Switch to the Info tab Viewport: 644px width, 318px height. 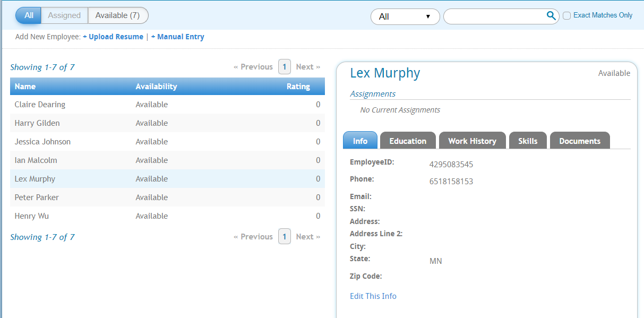click(360, 141)
